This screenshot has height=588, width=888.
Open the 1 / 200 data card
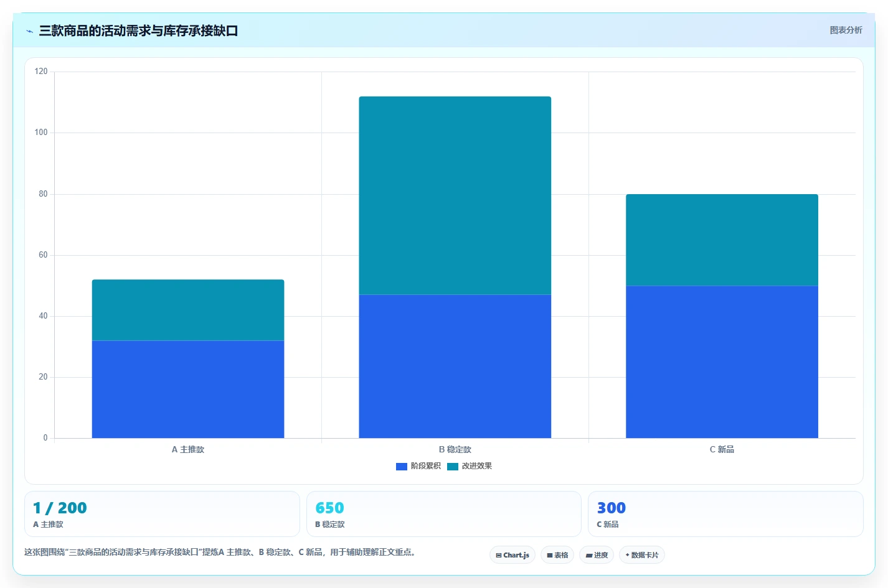coord(162,514)
